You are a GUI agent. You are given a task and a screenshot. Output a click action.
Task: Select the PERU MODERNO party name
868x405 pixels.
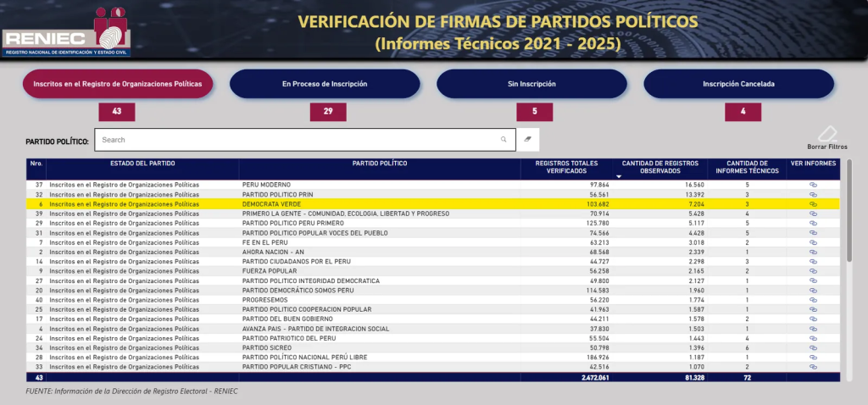pos(266,185)
